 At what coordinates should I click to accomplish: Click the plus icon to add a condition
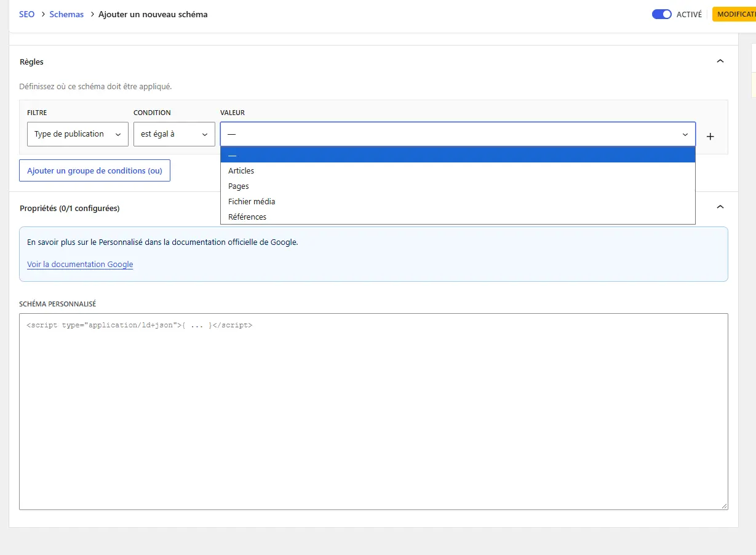click(710, 137)
